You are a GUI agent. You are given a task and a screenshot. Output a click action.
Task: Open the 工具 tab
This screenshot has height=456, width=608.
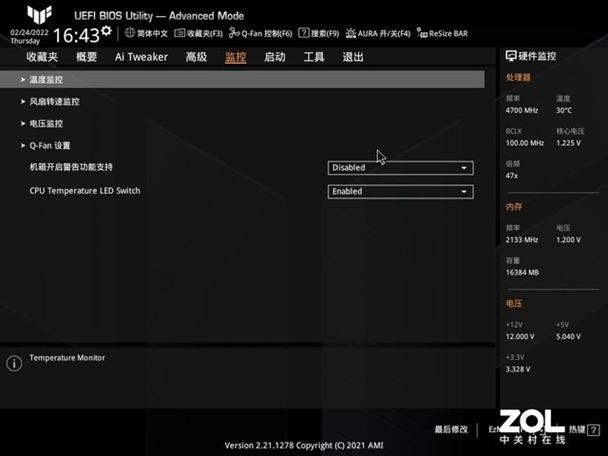coord(314,57)
